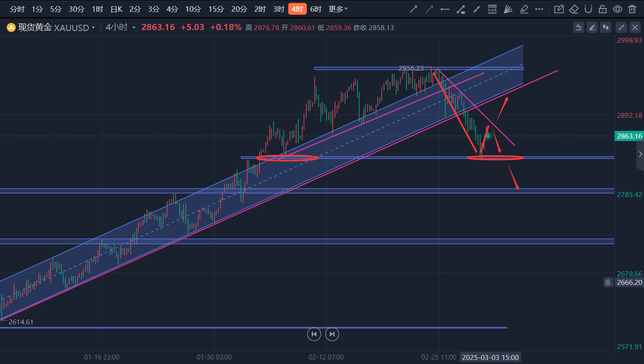Select the Gann fan lines tool
The width and height of the screenshot is (644, 364).
click(508, 9)
